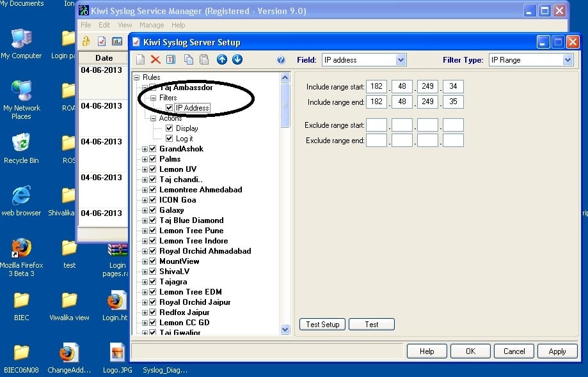Open View menu in Service Manager
This screenshot has width=588, height=377.
pos(125,25)
